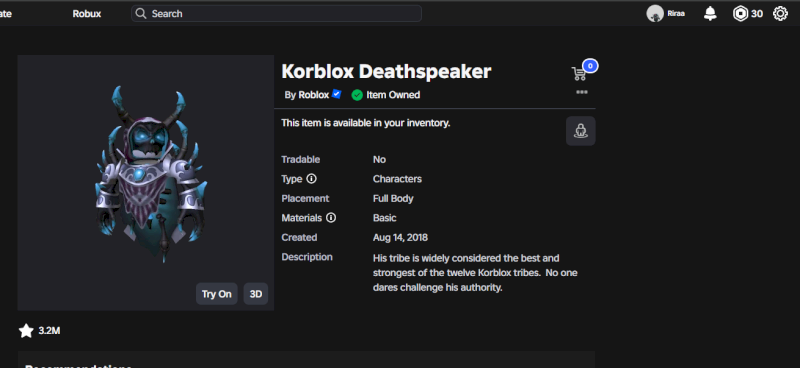Open the notifications bell
800x368 pixels.
[x=710, y=14]
